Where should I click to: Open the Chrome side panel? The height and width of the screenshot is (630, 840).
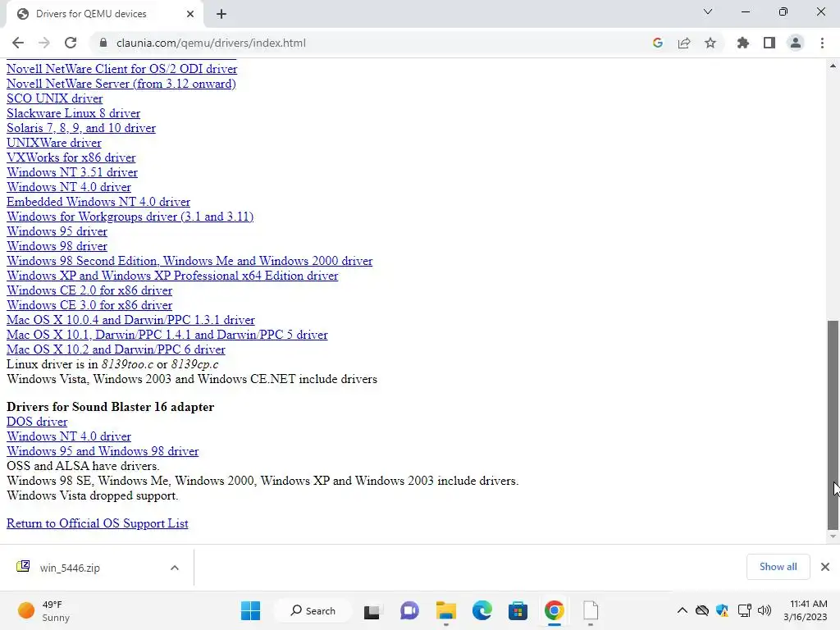pyautogui.click(x=769, y=43)
